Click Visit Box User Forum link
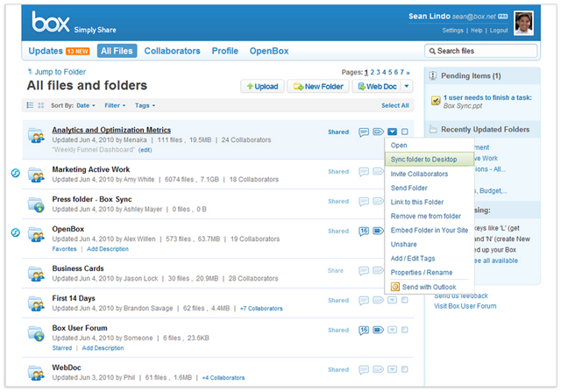Image resolution: width=561 pixels, height=392 pixels. coord(465,306)
